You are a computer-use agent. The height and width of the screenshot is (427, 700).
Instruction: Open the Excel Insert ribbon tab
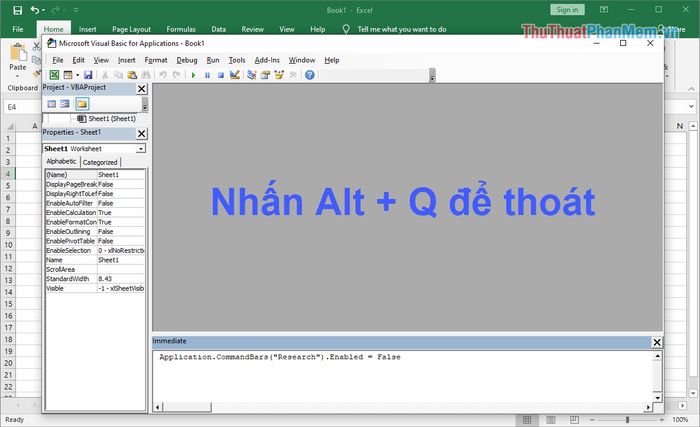pyautogui.click(x=88, y=29)
